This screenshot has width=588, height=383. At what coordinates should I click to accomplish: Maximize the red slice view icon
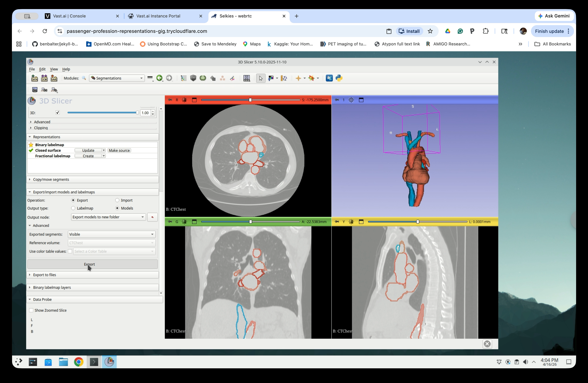[194, 100]
